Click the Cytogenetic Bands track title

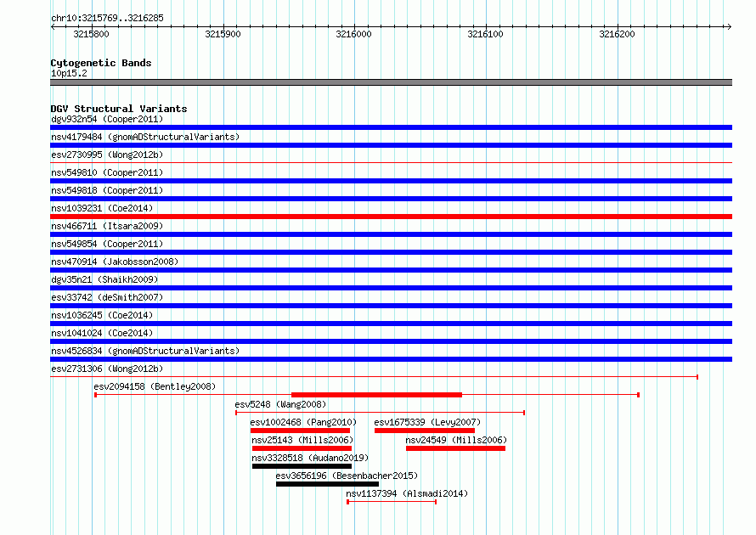[101, 63]
